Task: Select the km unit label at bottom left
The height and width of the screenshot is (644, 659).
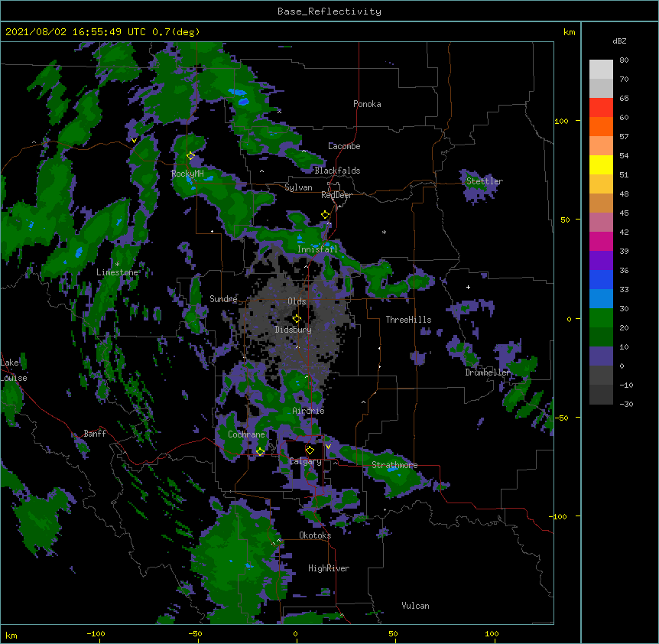Action: pos(11,636)
